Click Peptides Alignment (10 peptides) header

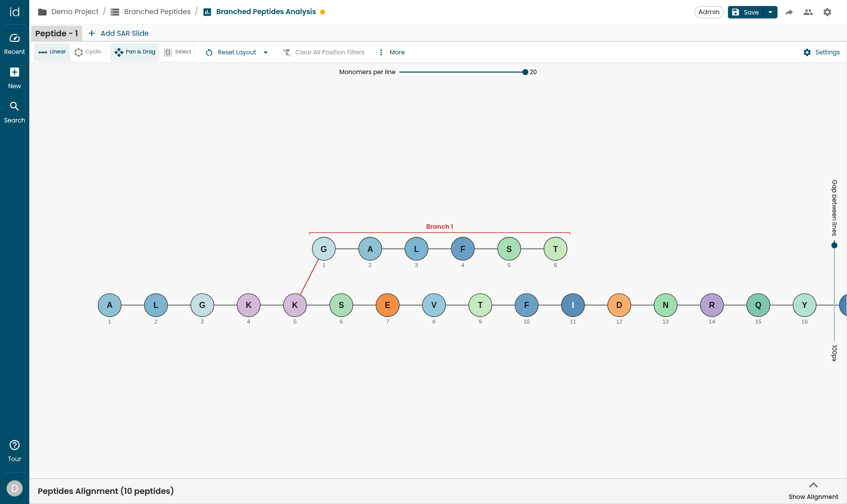(x=106, y=491)
